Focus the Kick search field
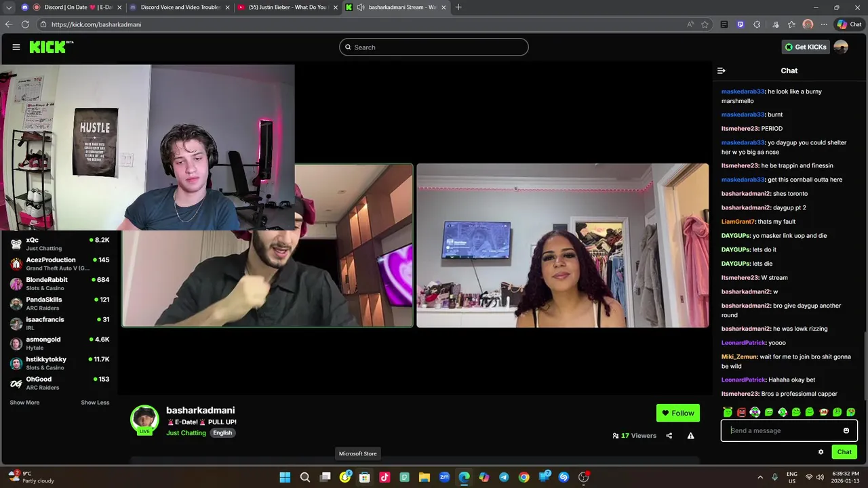 [434, 47]
